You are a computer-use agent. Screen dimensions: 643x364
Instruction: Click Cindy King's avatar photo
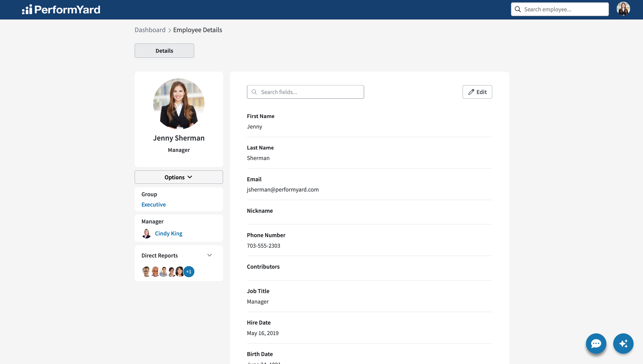pyautogui.click(x=146, y=234)
